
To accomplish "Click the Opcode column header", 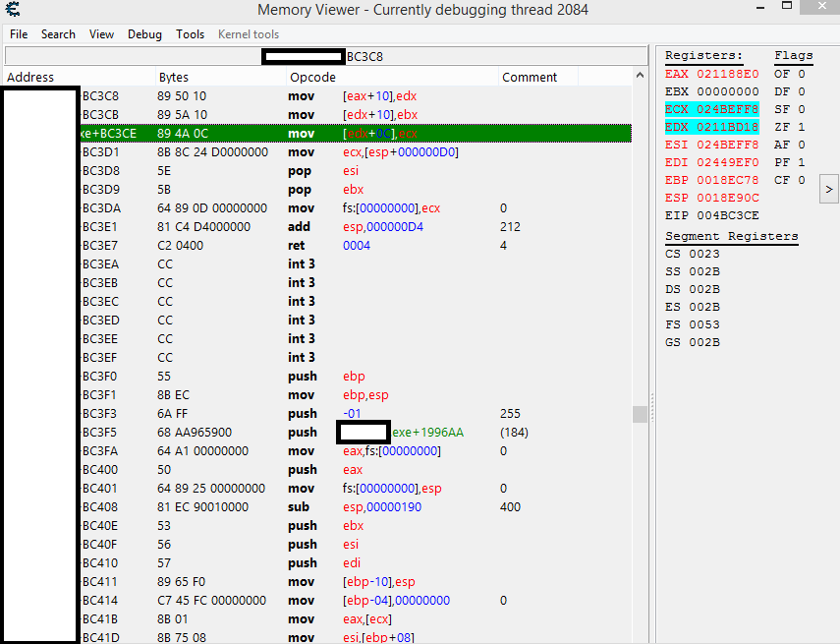I will click(x=312, y=78).
